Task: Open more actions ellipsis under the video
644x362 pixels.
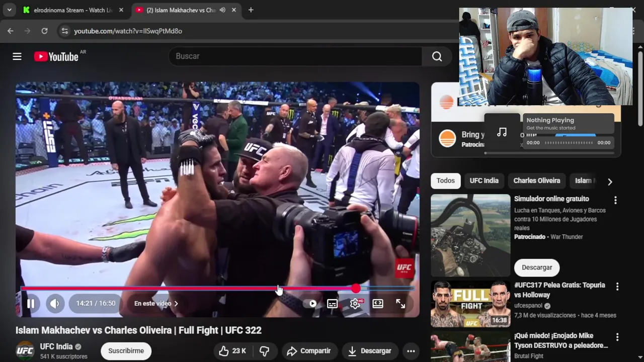Action: tap(411, 351)
